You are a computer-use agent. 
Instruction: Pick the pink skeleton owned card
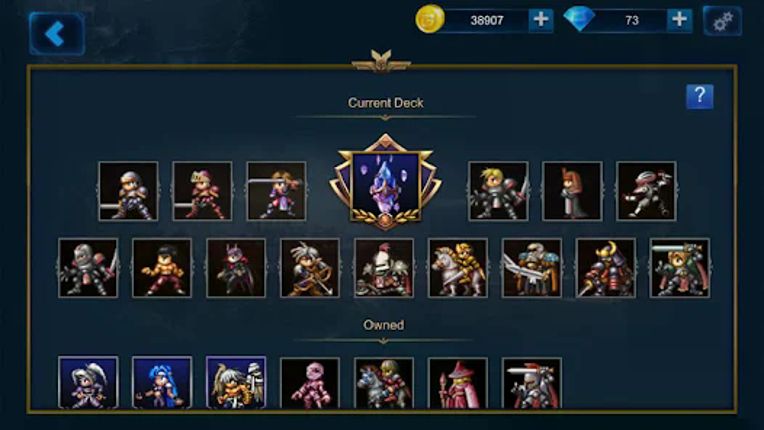coord(310,383)
